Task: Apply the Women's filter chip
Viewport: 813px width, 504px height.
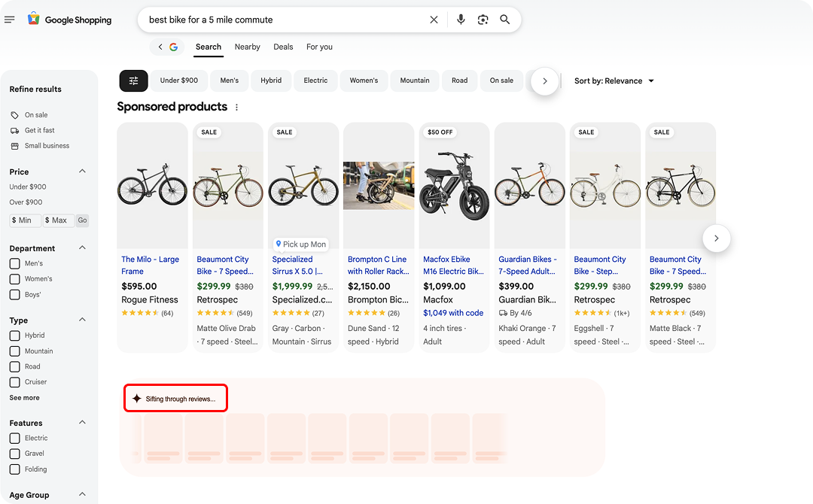Action: 364,80
